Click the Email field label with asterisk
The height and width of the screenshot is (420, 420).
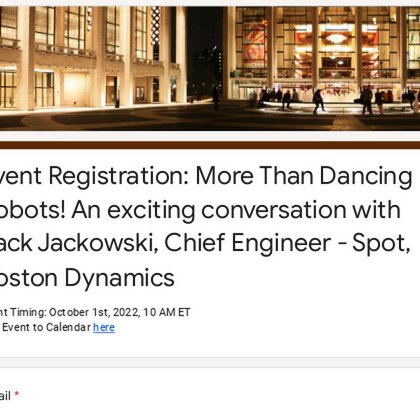(x=9, y=396)
